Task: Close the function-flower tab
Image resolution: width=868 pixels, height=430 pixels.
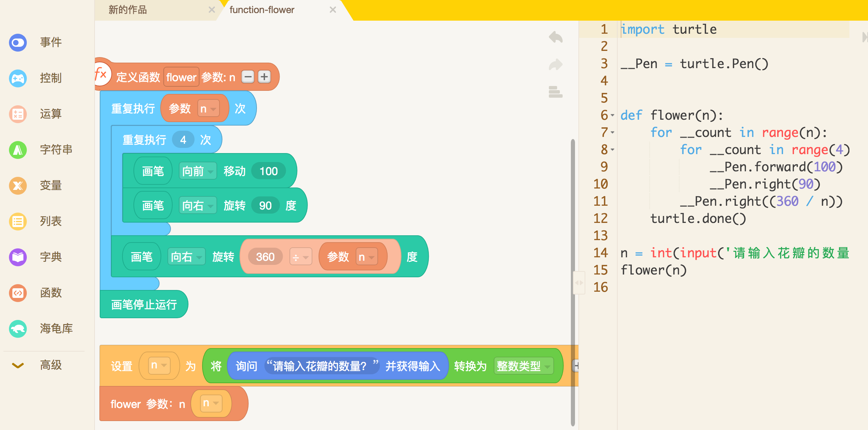Action: (333, 10)
